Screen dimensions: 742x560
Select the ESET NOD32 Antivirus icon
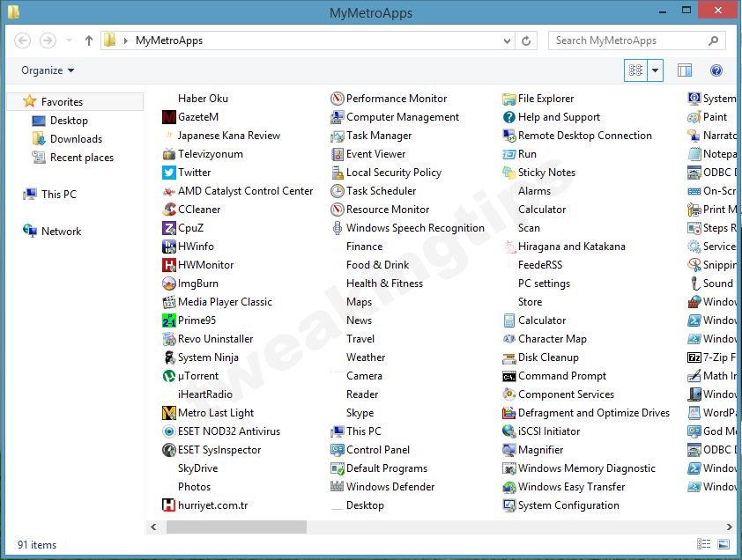pos(169,431)
